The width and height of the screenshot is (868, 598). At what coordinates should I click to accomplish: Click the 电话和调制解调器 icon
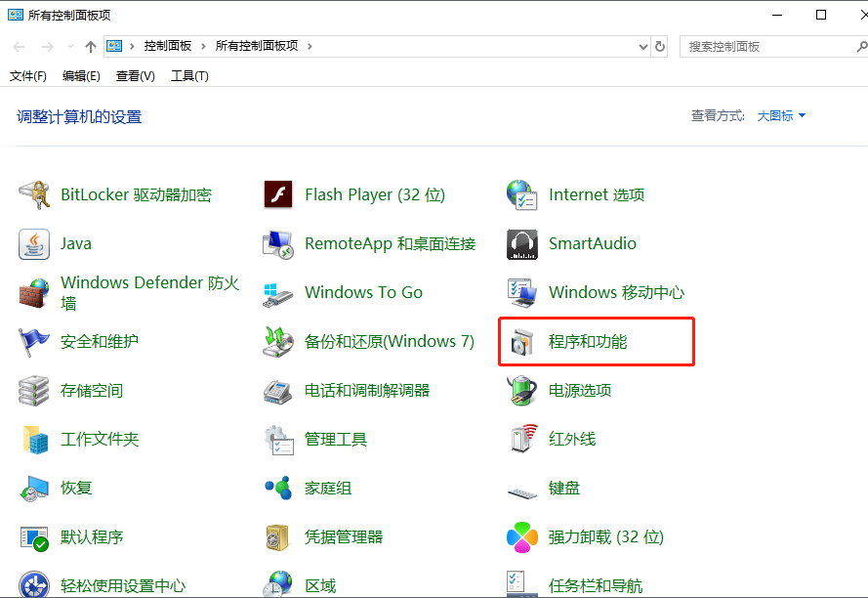click(278, 392)
